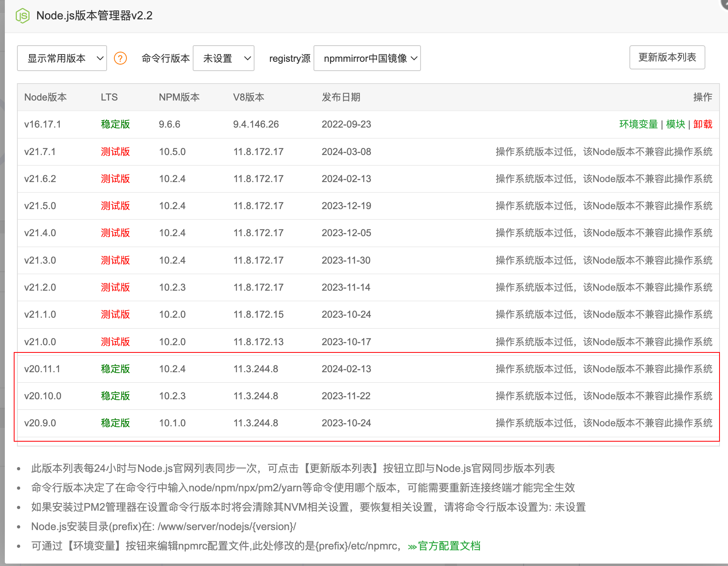This screenshot has width=728, height=566.
Task: Click 卸载 to uninstall v16.17.1
Action: click(703, 124)
